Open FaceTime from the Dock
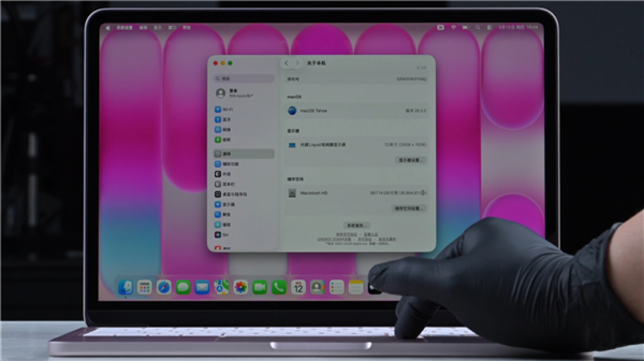This screenshot has height=361, width=644. pos(260,287)
